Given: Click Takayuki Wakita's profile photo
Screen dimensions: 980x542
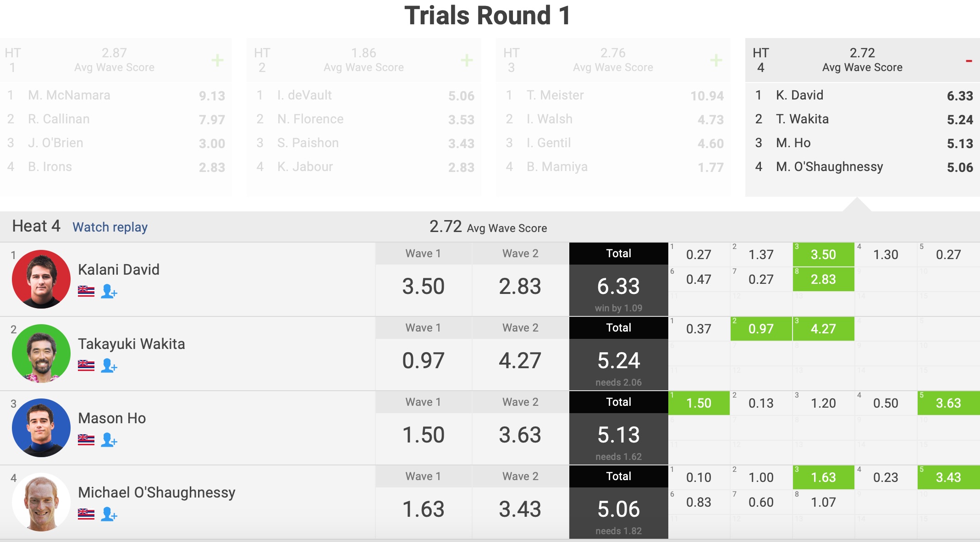Looking at the screenshot, I should tap(41, 353).
